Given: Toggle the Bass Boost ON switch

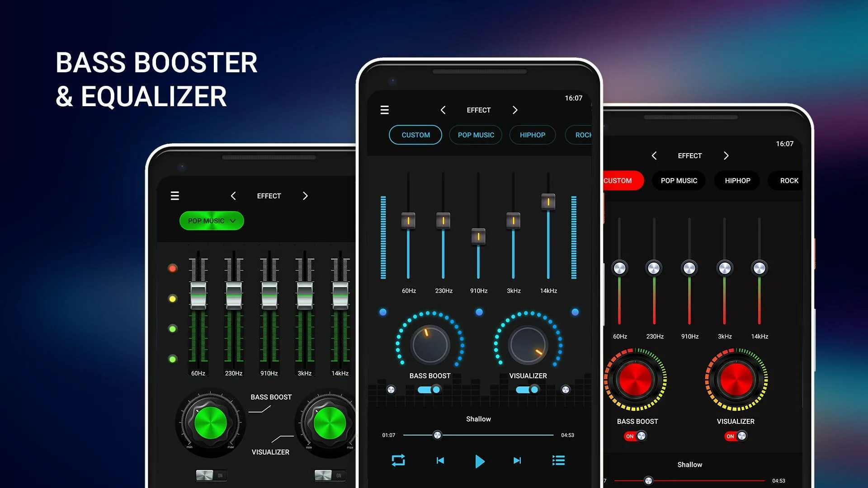Looking at the screenshot, I should pos(635,436).
